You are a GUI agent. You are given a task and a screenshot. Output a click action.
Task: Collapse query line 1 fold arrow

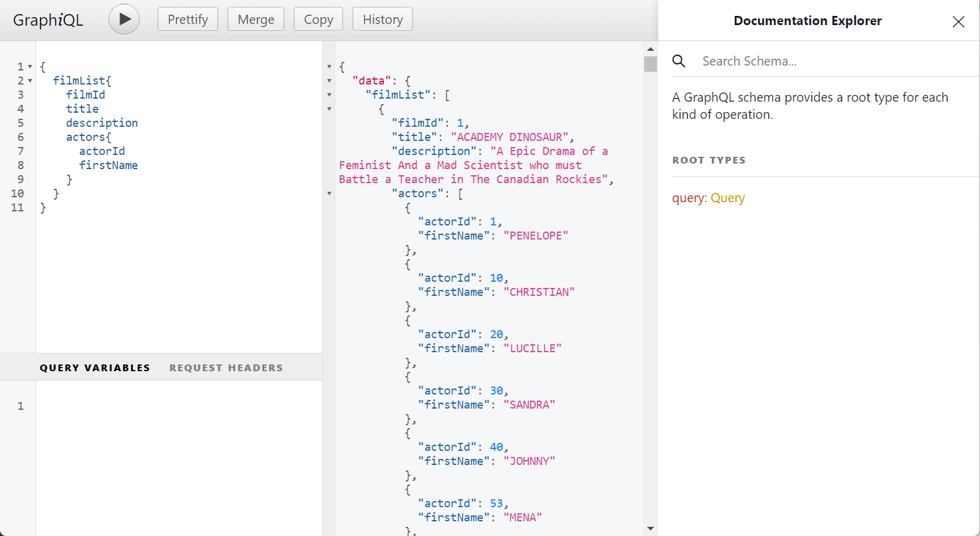pos(30,67)
